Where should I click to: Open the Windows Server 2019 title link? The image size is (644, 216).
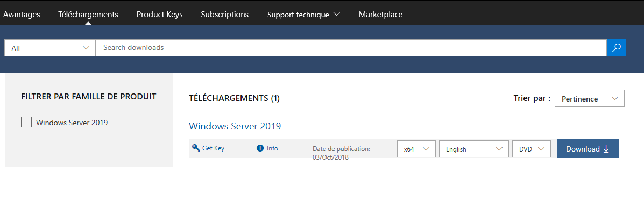coord(235,126)
